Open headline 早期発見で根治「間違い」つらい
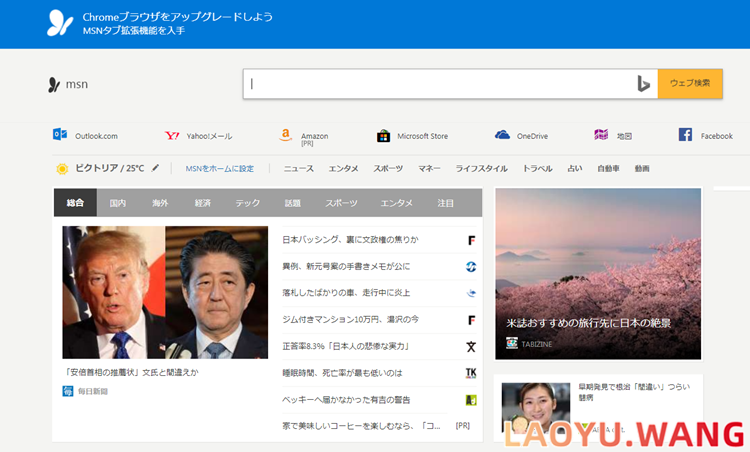The image size is (750, 452). 634,392
